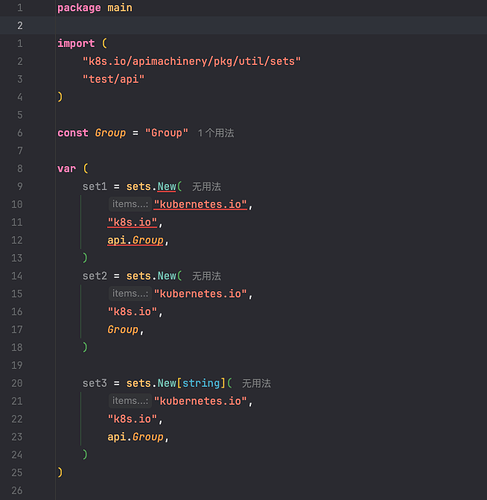Open the "无用法" hint beside set2
This screenshot has width=487, height=500.
click(x=207, y=276)
